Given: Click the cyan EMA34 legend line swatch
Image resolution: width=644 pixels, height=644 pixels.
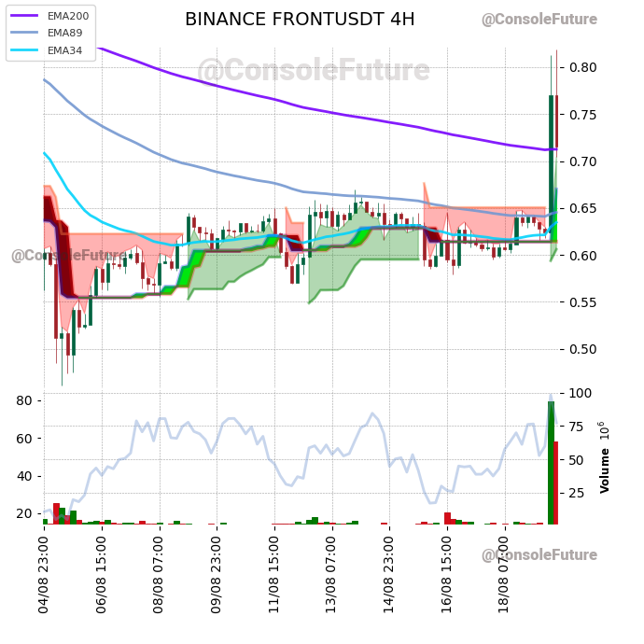Looking at the screenshot, I should pos(24,50).
